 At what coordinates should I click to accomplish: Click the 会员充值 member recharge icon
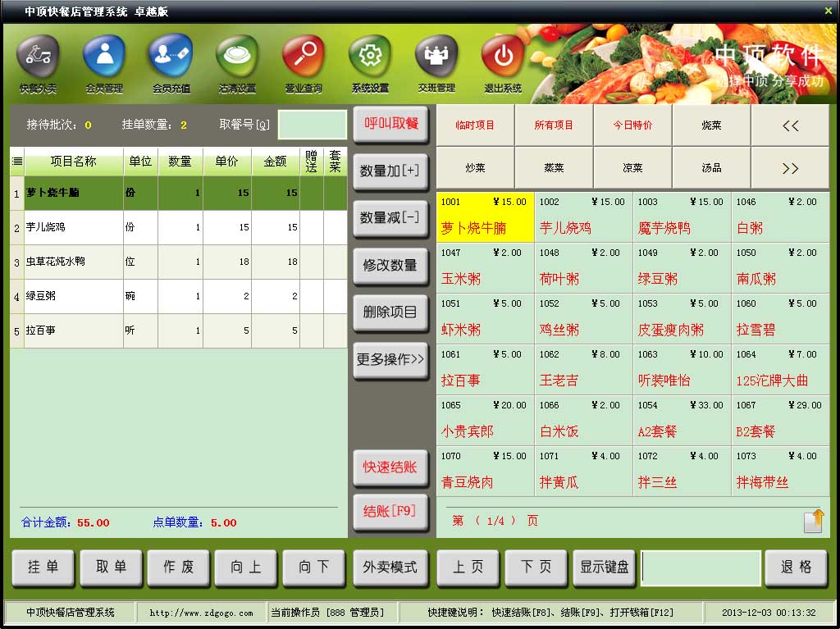pyautogui.click(x=171, y=57)
